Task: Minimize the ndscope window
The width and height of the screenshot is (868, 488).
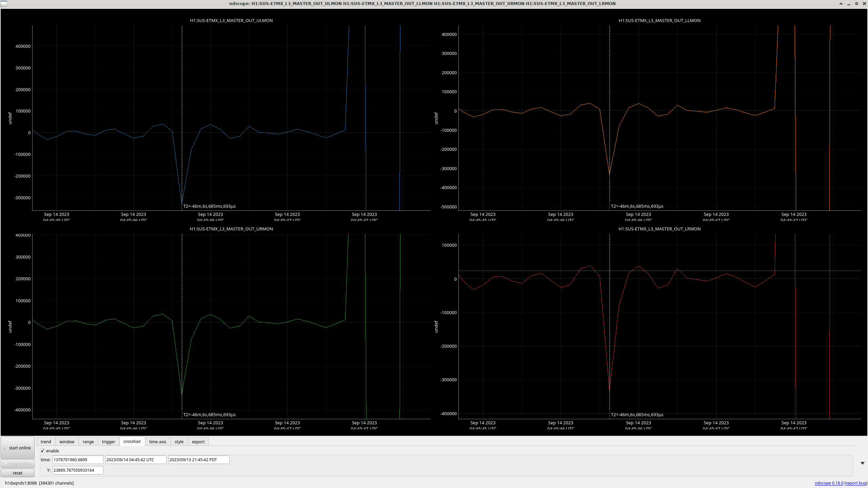Action: 849,4
